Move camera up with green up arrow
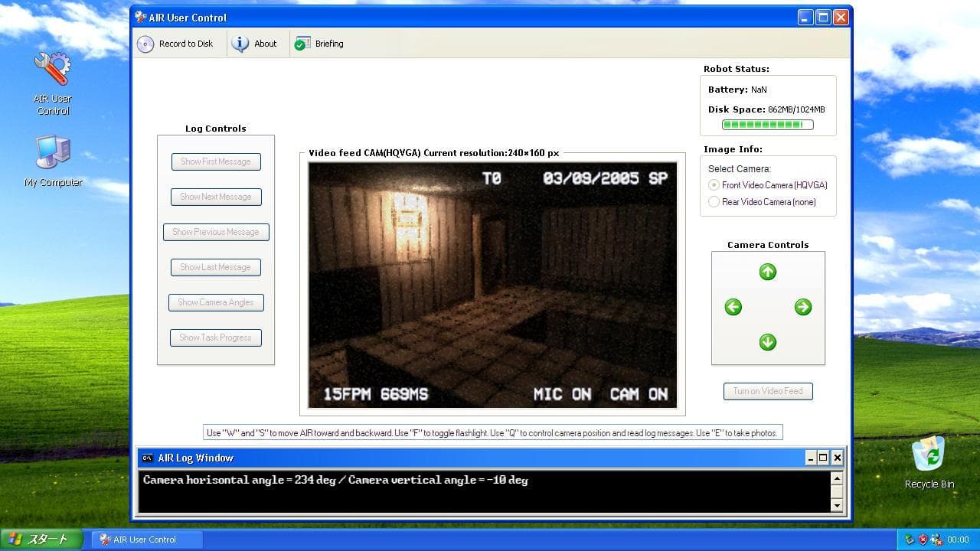Viewport: 980px width, 551px height. coord(768,272)
